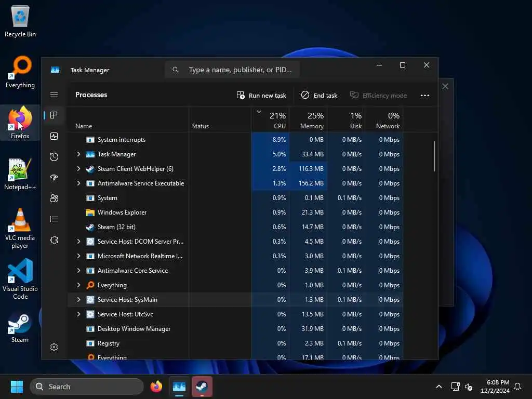Screen dimensions: 532x399
Task: Sort processes by CPU column header
Action: (x=271, y=120)
